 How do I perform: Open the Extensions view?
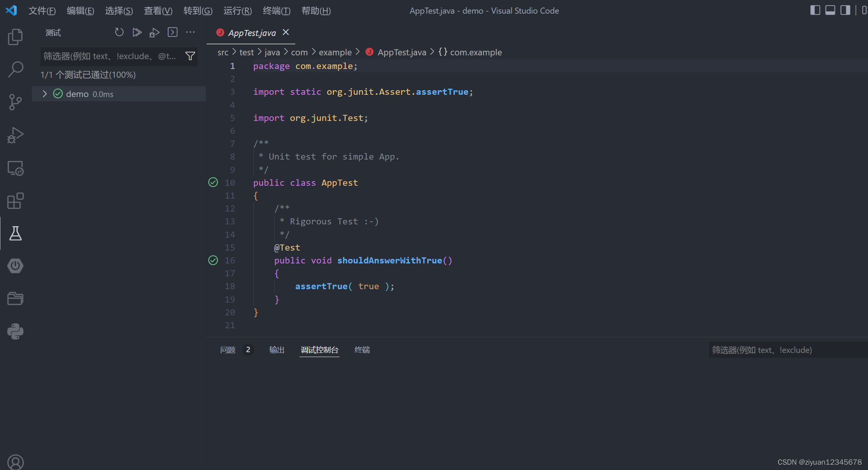tap(15, 201)
